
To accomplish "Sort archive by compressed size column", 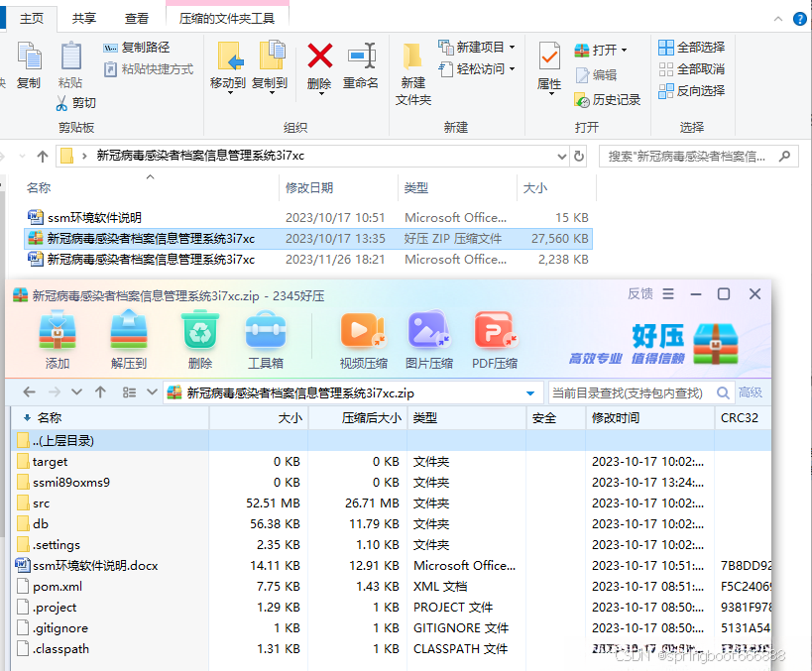I will point(371,418).
